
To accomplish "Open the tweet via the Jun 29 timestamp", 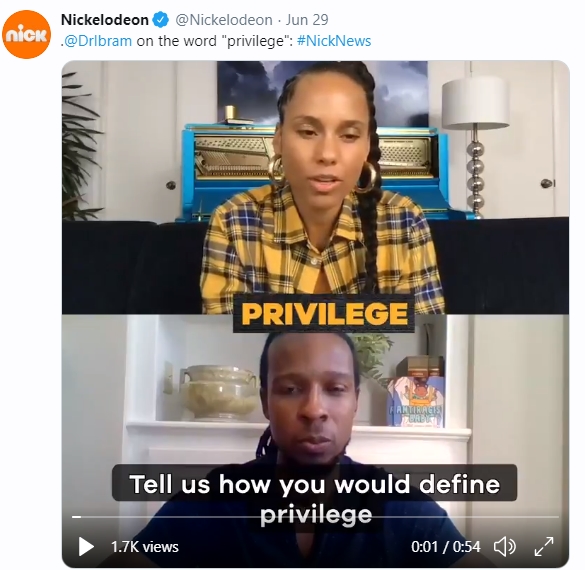I will (307, 20).
